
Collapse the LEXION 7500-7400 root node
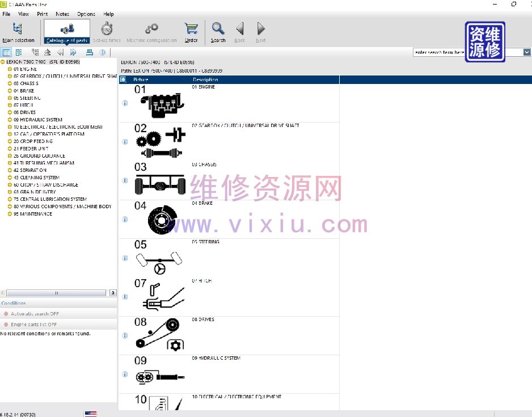[x=3, y=62]
